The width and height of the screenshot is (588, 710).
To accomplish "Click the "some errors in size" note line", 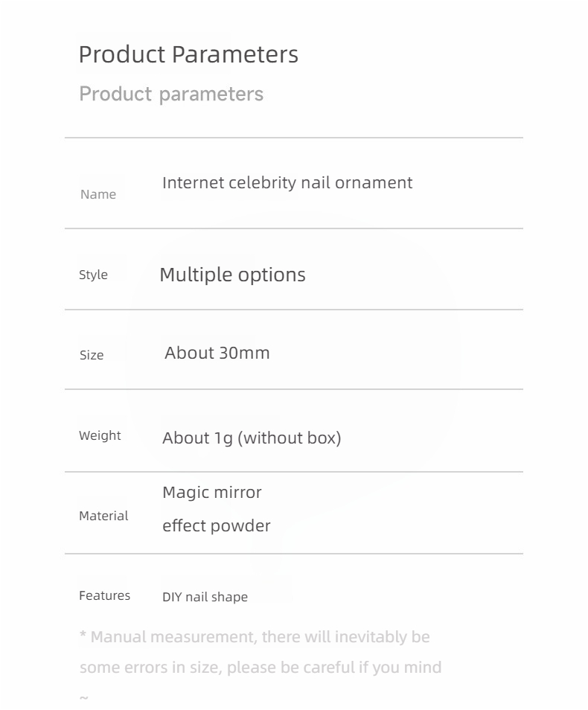I will click(x=261, y=668).
